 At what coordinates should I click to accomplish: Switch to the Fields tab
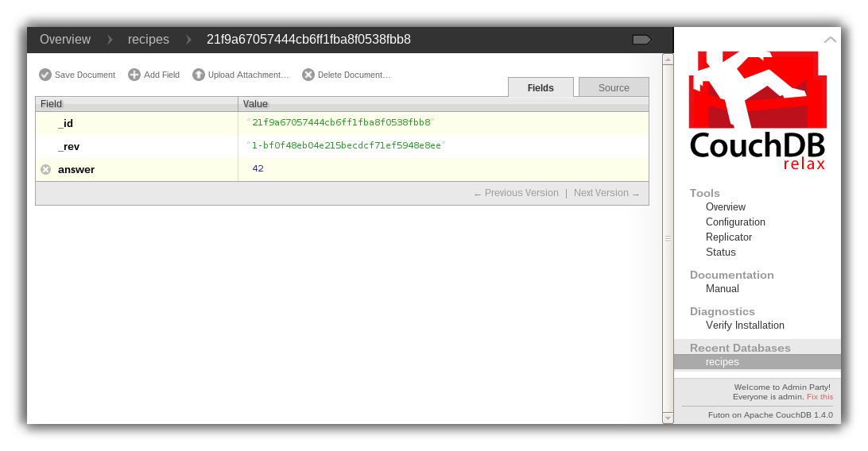(x=541, y=87)
